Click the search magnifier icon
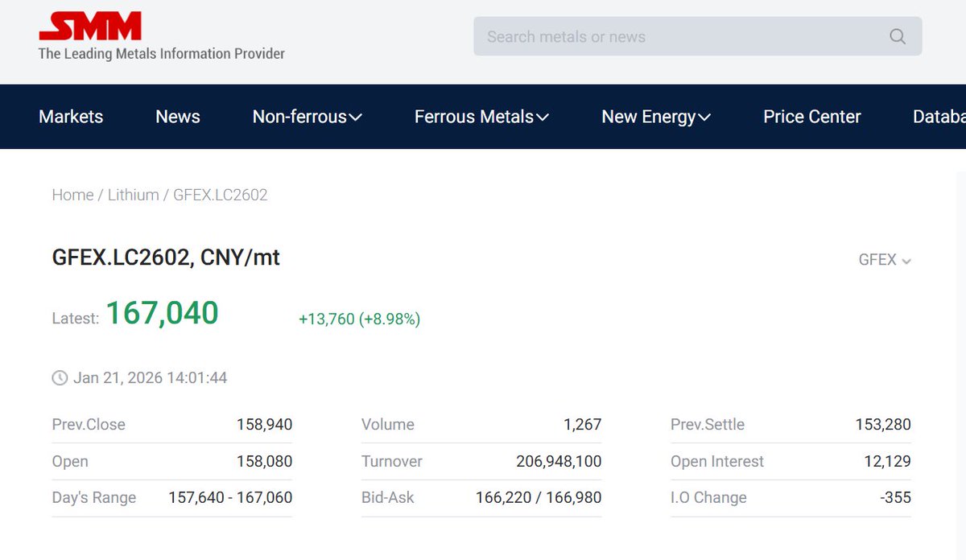966x560 pixels. [x=896, y=36]
